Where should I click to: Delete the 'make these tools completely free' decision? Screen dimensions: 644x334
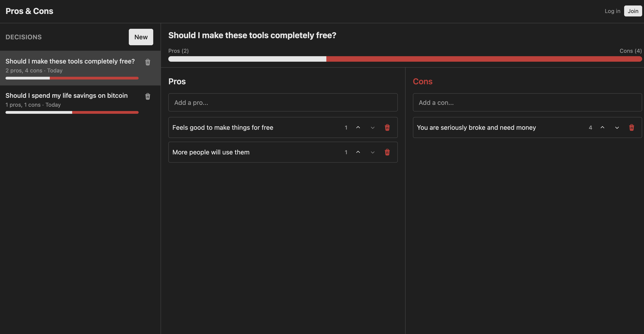tap(148, 62)
